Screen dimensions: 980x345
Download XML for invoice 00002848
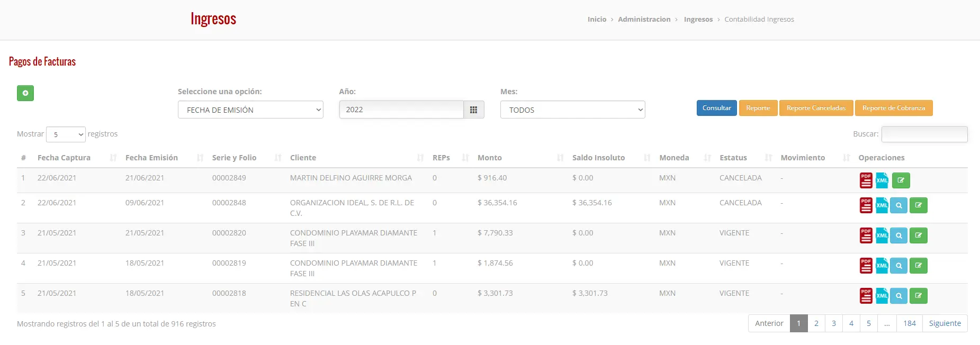pos(882,205)
